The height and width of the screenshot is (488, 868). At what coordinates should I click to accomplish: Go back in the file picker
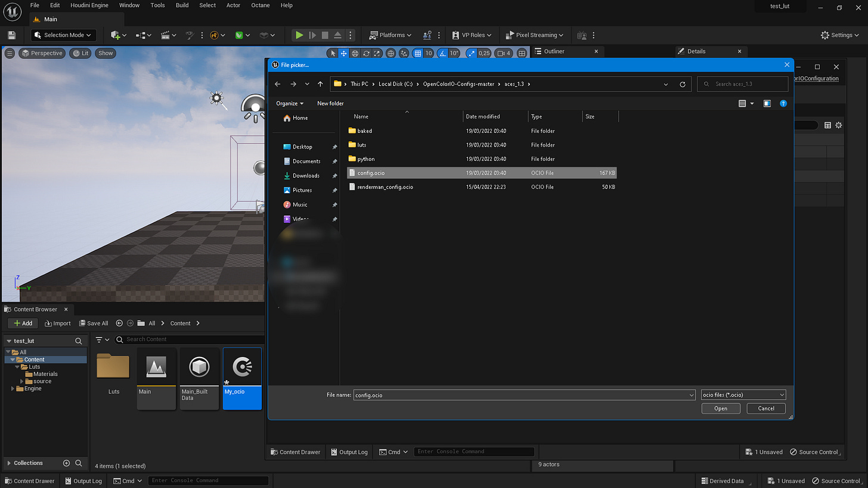click(278, 84)
